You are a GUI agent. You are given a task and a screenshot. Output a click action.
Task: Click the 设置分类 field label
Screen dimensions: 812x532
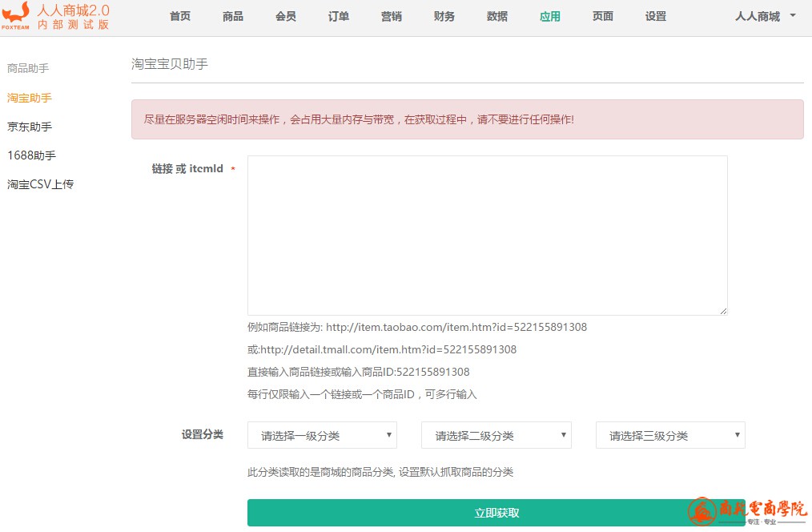tap(203, 434)
